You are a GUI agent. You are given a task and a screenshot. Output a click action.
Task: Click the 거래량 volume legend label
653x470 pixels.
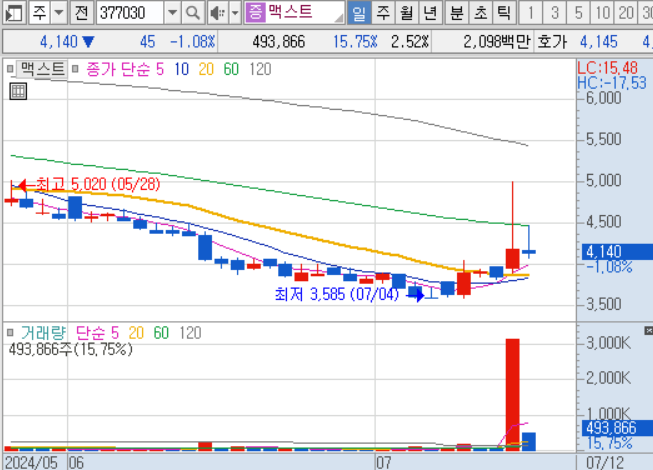pos(43,333)
